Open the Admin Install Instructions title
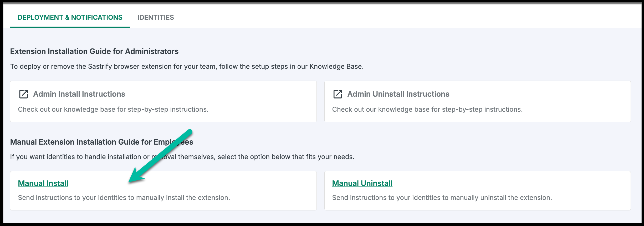 pos(79,94)
